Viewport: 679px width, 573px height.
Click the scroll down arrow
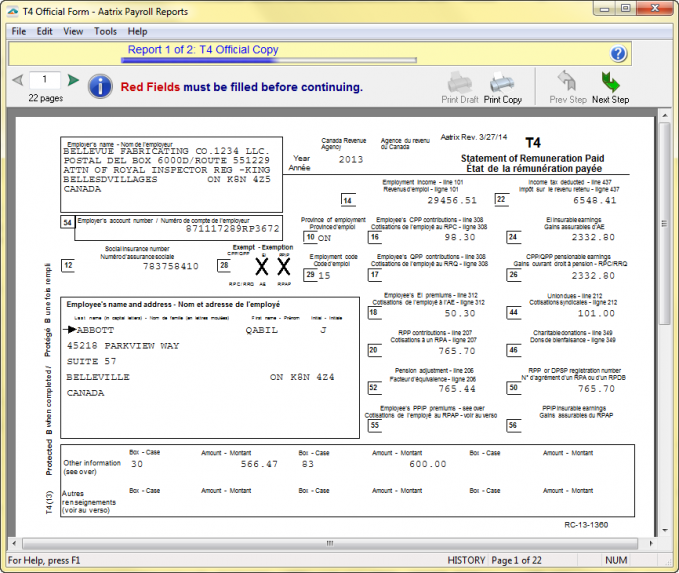(x=665, y=530)
